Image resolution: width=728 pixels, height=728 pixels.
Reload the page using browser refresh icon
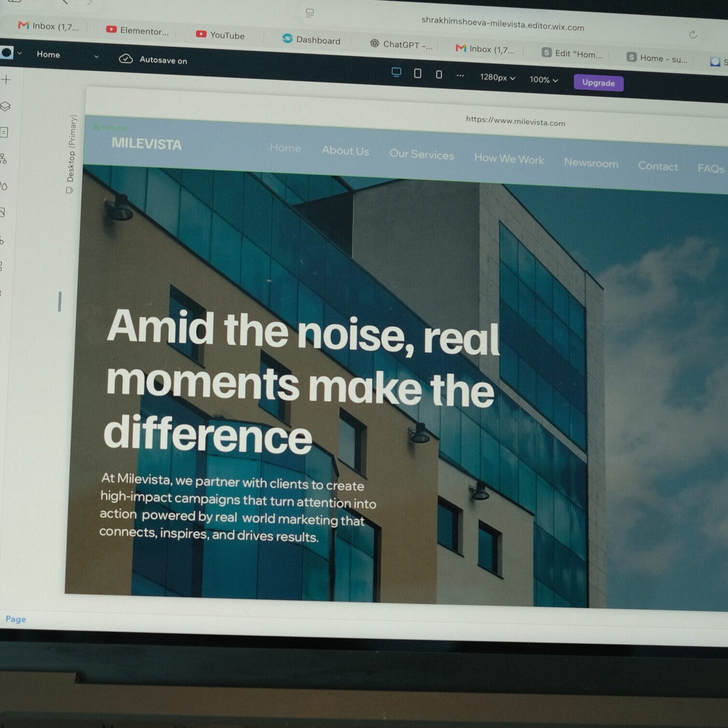point(693,34)
